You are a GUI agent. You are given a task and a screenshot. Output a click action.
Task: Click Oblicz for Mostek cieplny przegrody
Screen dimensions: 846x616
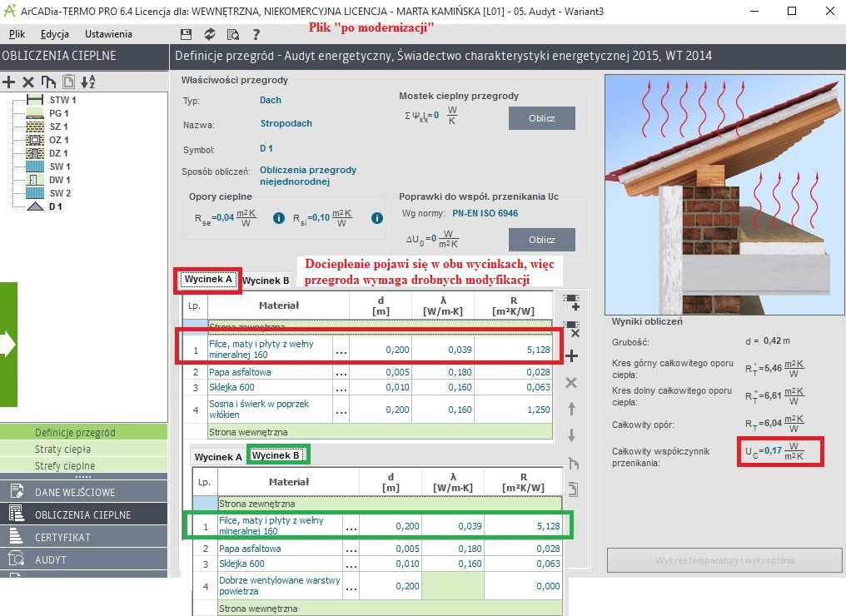(x=542, y=118)
